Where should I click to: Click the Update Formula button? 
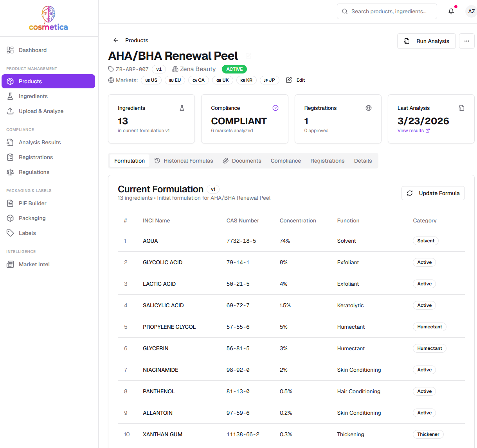tap(433, 193)
